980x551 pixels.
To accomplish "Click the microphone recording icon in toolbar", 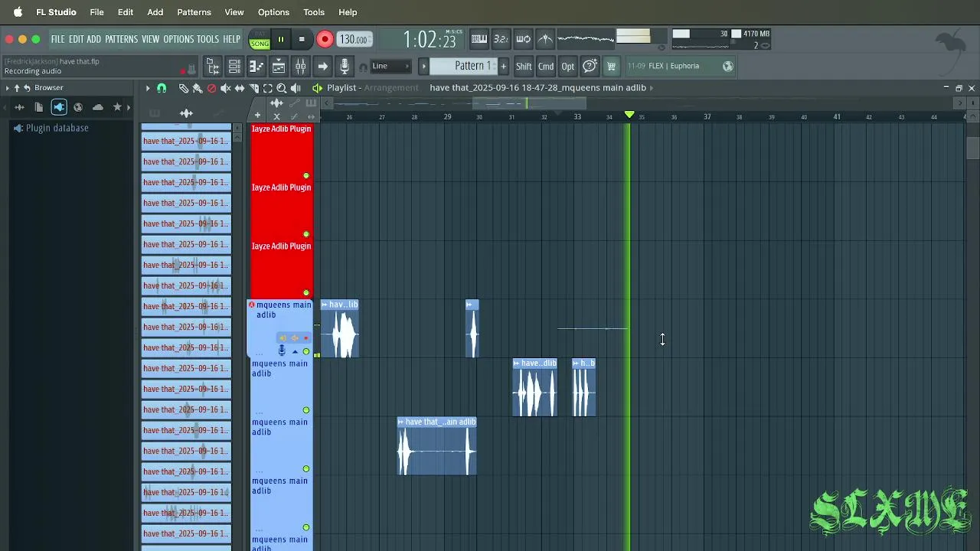I will pyautogui.click(x=345, y=67).
